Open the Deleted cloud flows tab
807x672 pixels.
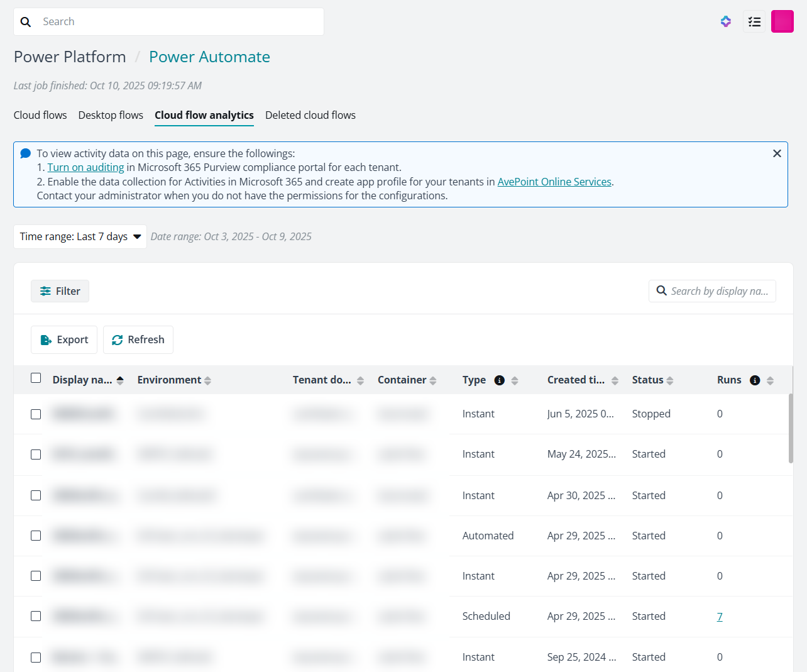pos(310,115)
